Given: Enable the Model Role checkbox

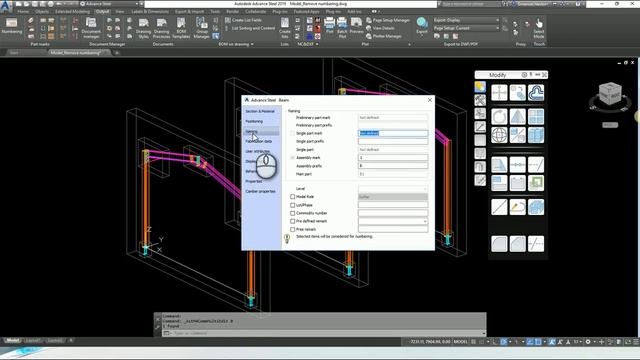Looking at the screenshot, I should coord(292,197).
